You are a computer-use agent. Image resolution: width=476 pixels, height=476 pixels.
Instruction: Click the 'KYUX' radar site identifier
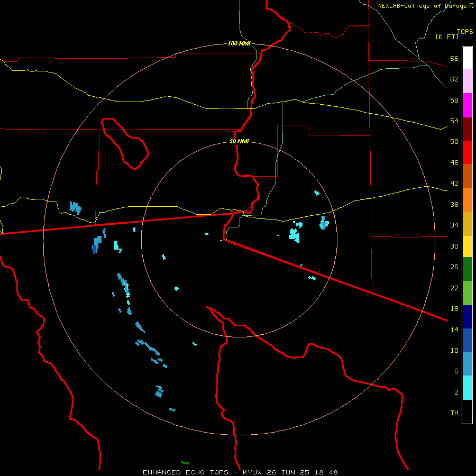click(x=252, y=472)
